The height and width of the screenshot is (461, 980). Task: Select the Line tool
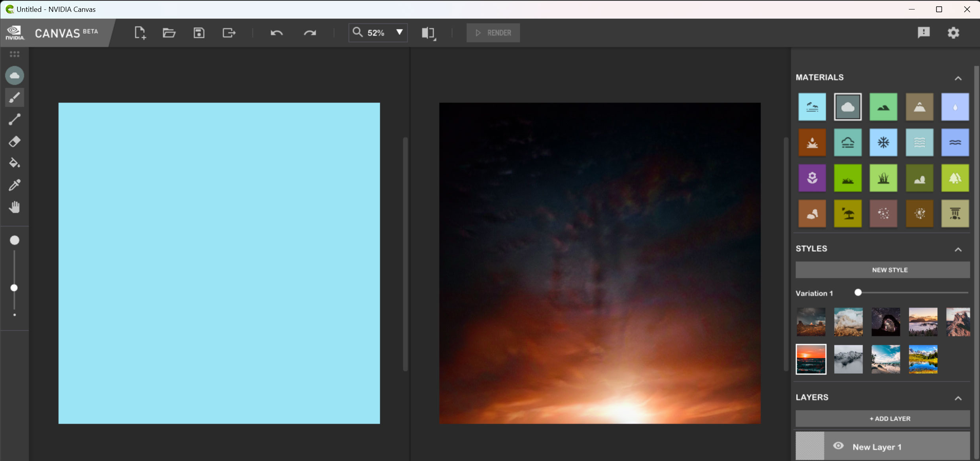[15, 119]
